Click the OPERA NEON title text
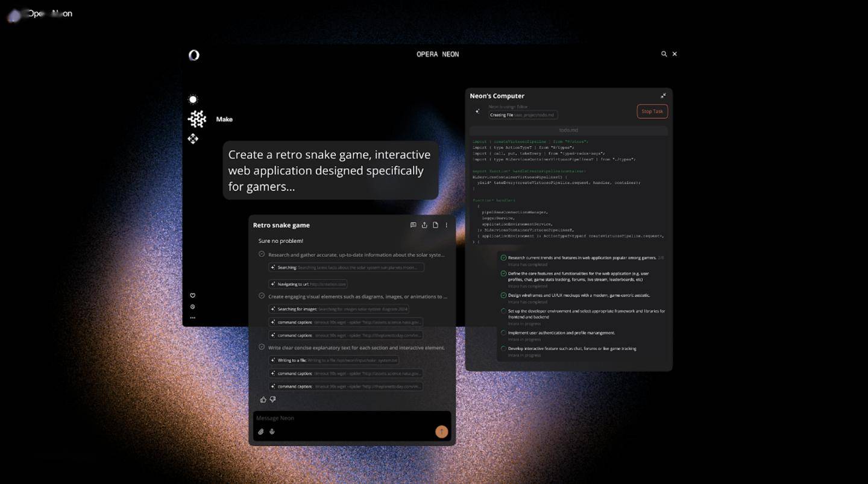 click(438, 54)
